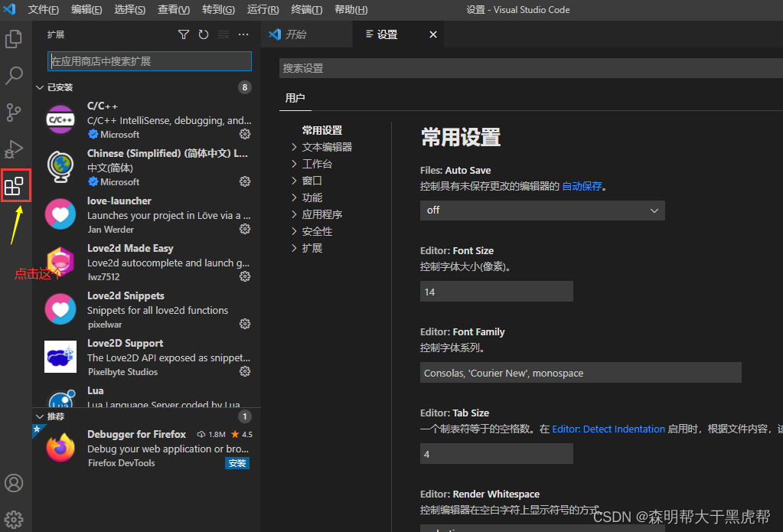Click the Editor Font Size input field
This screenshot has width=783, height=532.
[x=496, y=292]
